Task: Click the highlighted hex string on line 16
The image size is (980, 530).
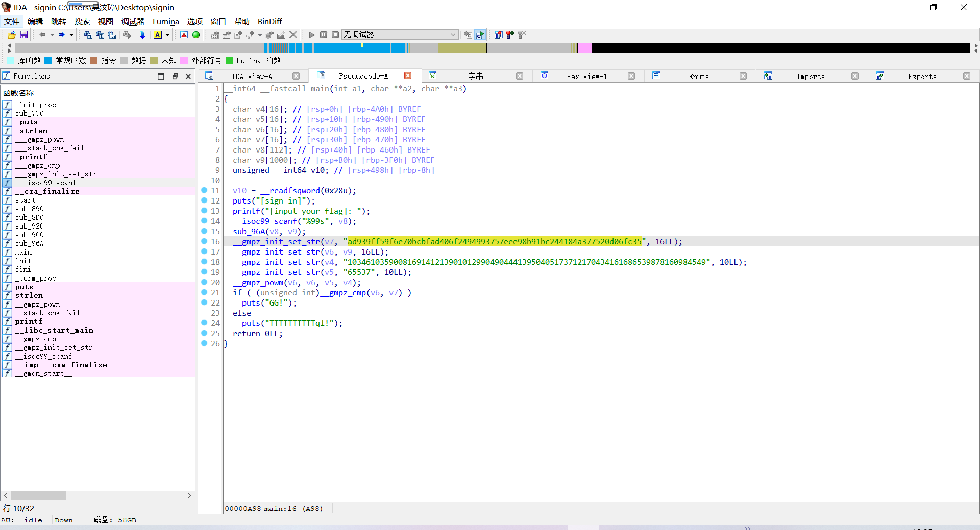Action: pos(495,242)
